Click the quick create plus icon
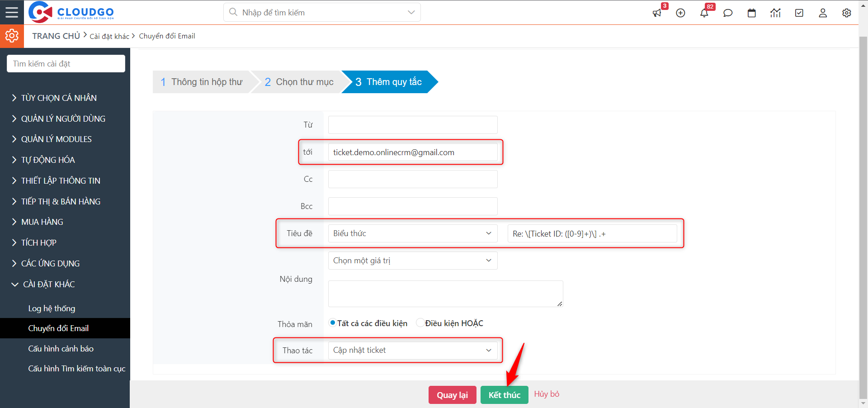Viewport: 868px width, 408px height. coord(680,13)
